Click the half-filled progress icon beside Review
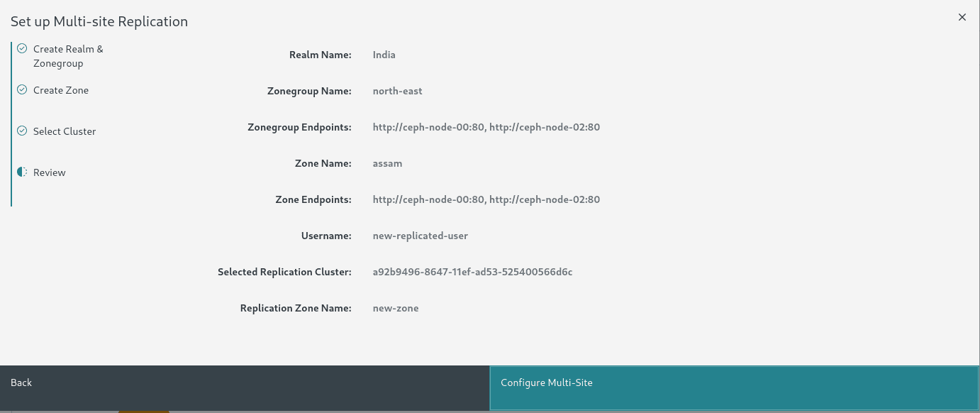This screenshot has width=980, height=413. click(22, 172)
